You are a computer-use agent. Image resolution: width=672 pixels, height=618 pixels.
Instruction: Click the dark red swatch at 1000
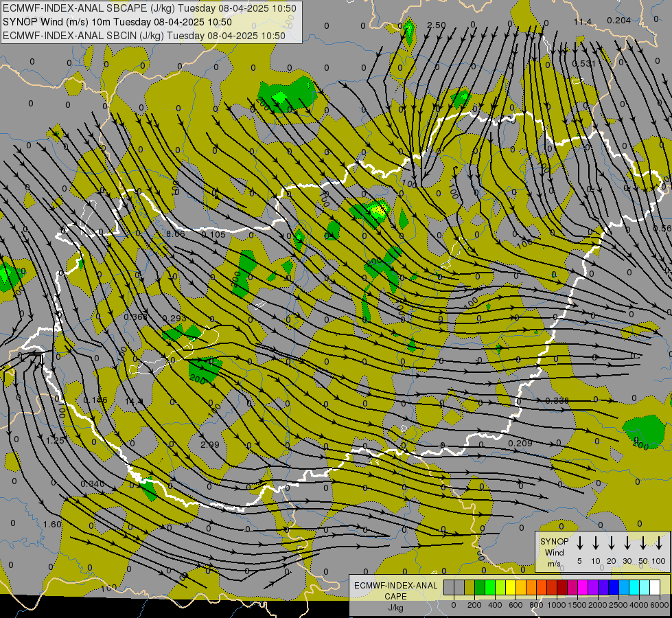pos(562,587)
